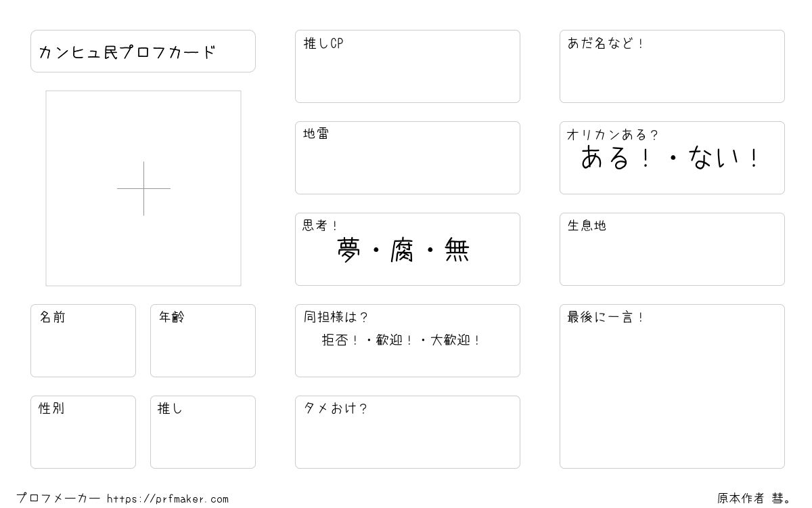Click the 性別 field box
The width and height of the screenshot is (812, 508).
click(x=83, y=432)
